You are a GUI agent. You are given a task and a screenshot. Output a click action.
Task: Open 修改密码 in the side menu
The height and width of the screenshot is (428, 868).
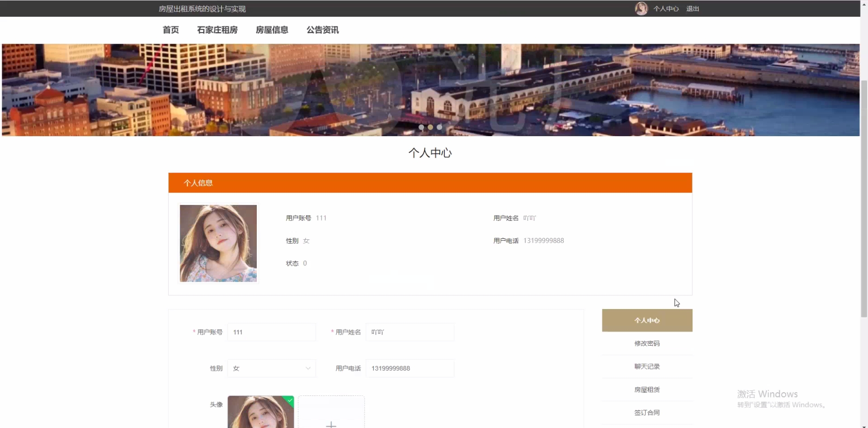coord(647,343)
